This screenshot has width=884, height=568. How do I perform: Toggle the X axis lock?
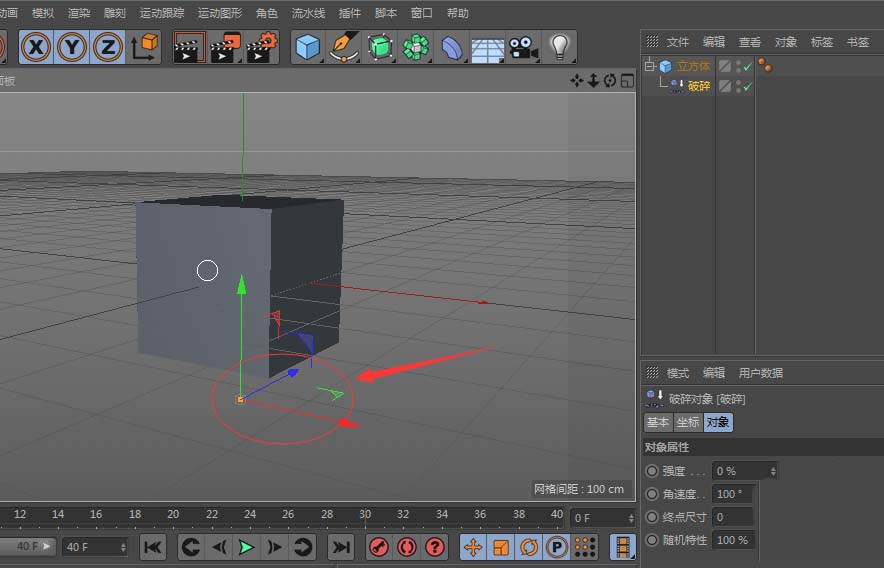tap(36, 47)
